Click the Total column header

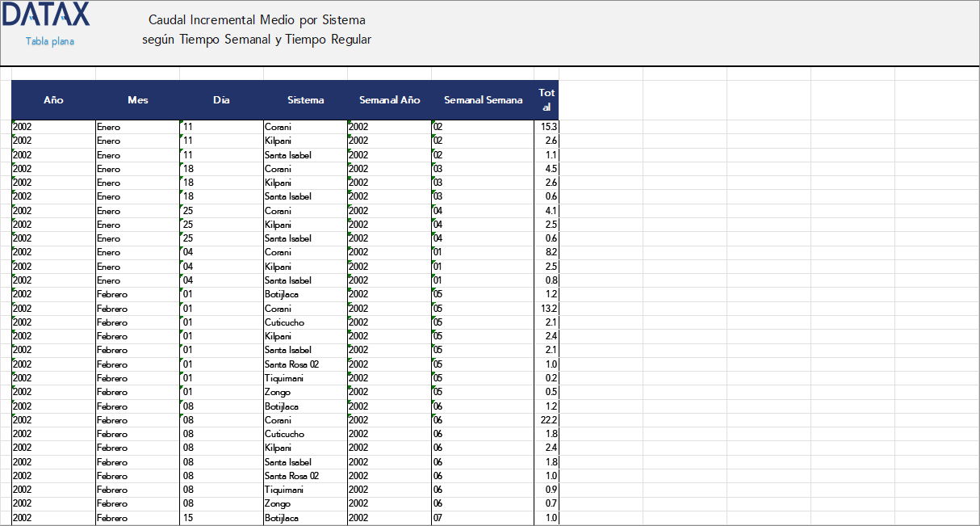547,100
